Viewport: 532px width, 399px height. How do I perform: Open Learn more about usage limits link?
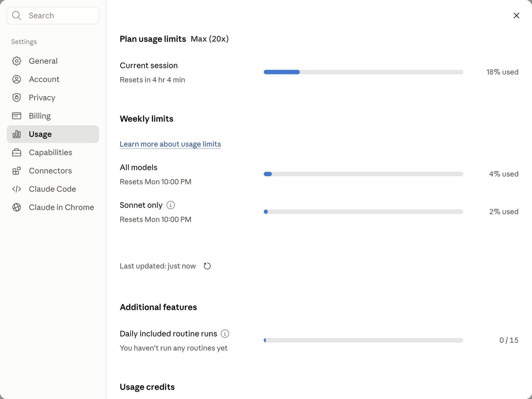[170, 144]
